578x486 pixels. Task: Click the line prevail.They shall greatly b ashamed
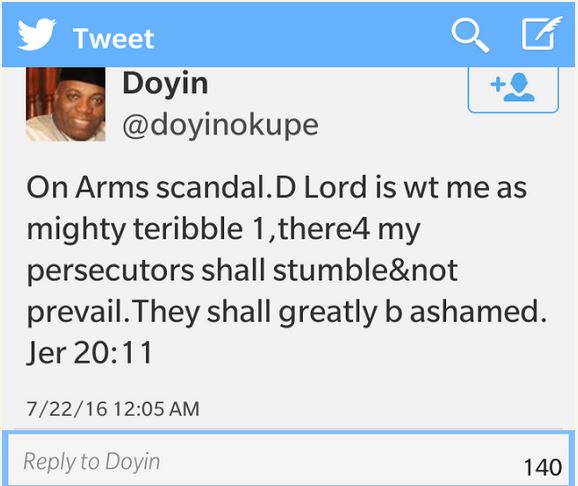(287, 312)
